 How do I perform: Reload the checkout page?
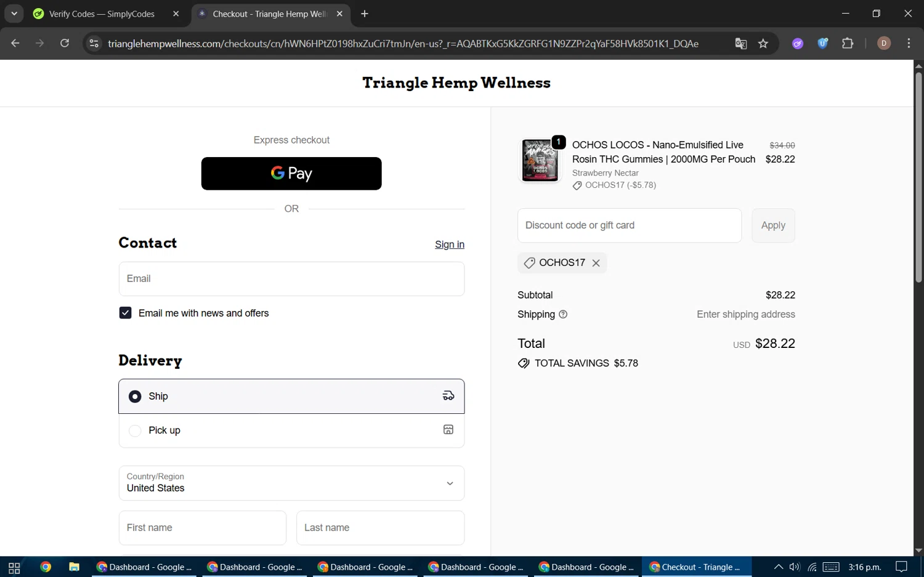[x=65, y=43]
